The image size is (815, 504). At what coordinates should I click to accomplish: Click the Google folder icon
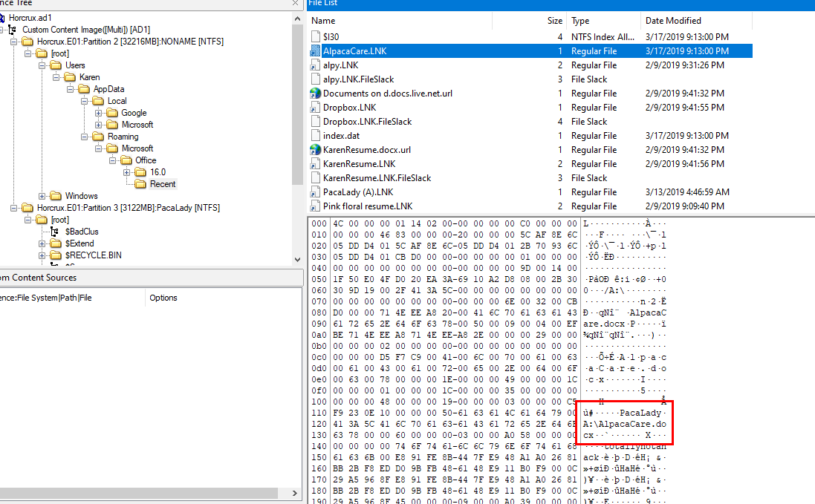pyautogui.click(x=111, y=113)
